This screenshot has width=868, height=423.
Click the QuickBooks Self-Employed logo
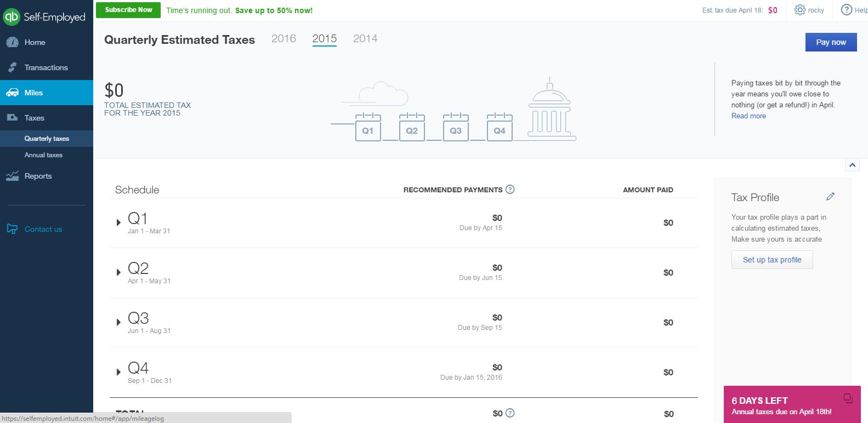[45, 17]
